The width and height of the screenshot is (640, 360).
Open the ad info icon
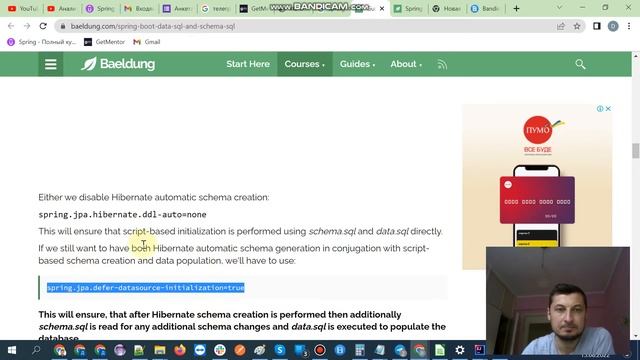[x=600, y=109]
